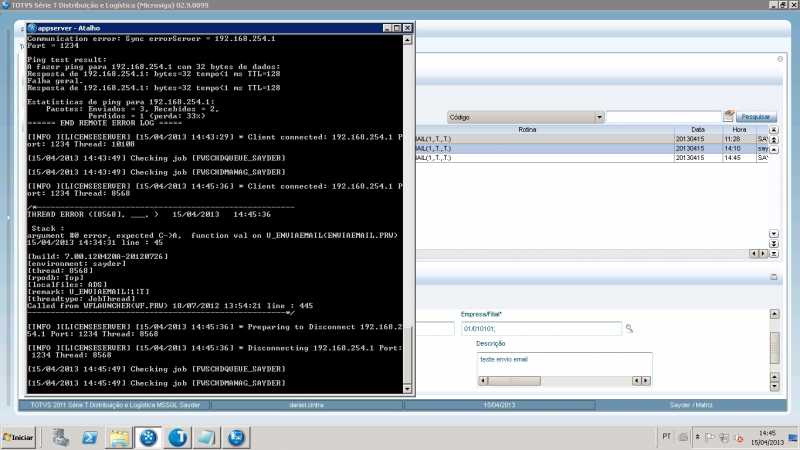The width and height of the screenshot is (800, 450).
Task: Switch to the appserver taskbar button
Action: (x=148, y=438)
